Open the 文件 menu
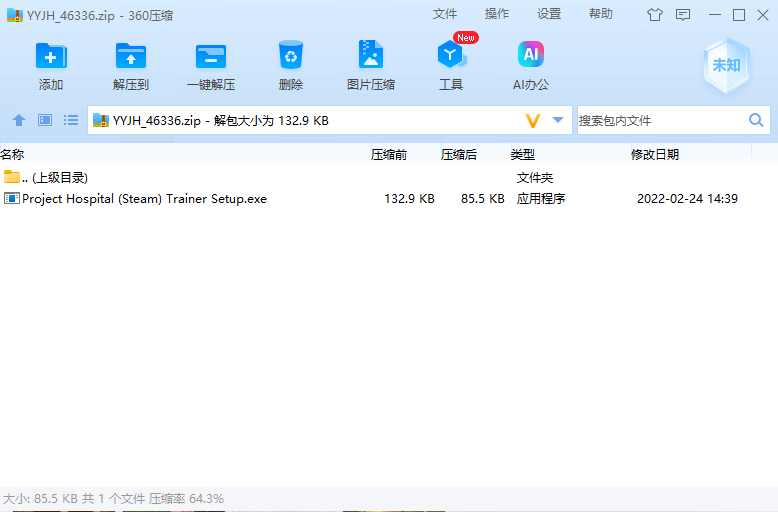The width and height of the screenshot is (778, 512). (445, 14)
